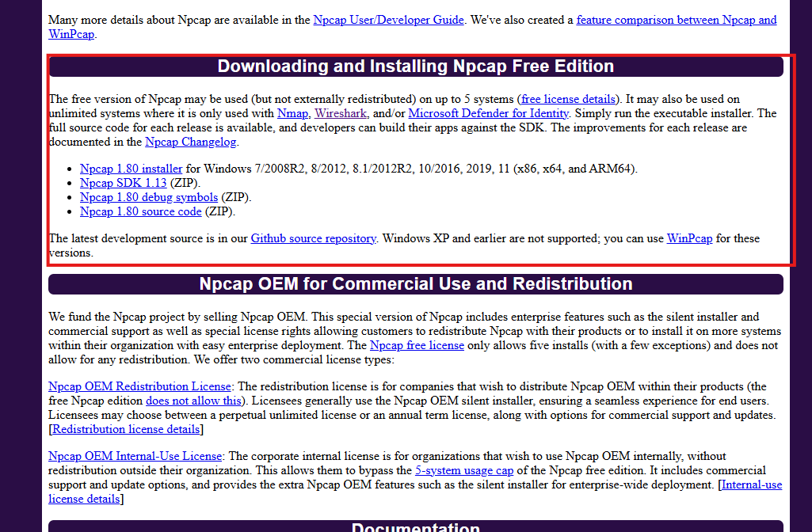
Task: Follow the WinPcap link for older Windows
Action: 689,238
